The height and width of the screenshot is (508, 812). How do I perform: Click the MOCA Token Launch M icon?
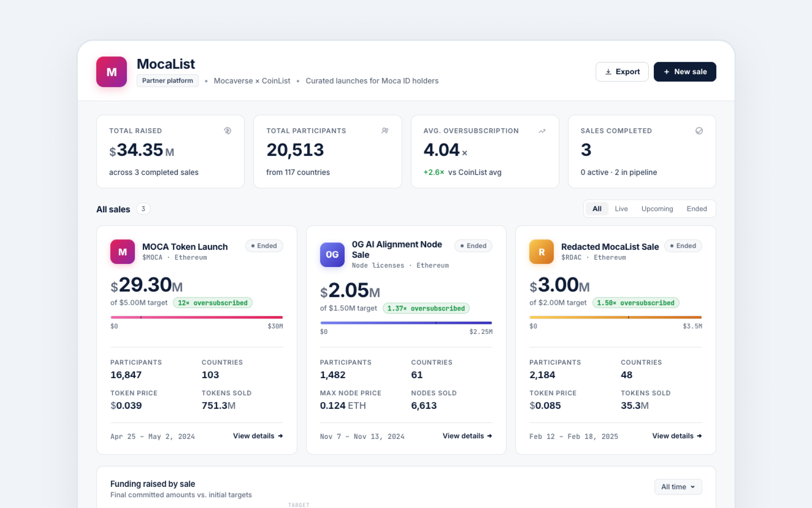click(x=122, y=252)
